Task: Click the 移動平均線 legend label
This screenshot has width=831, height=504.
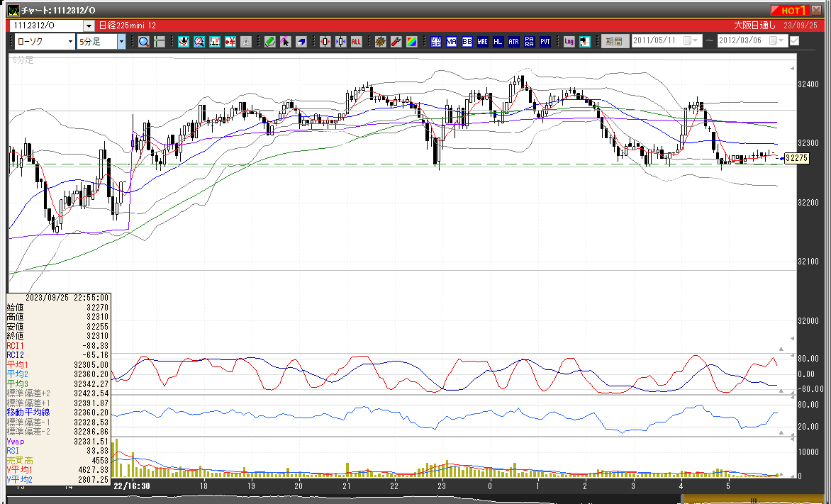Action: click(28, 413)
